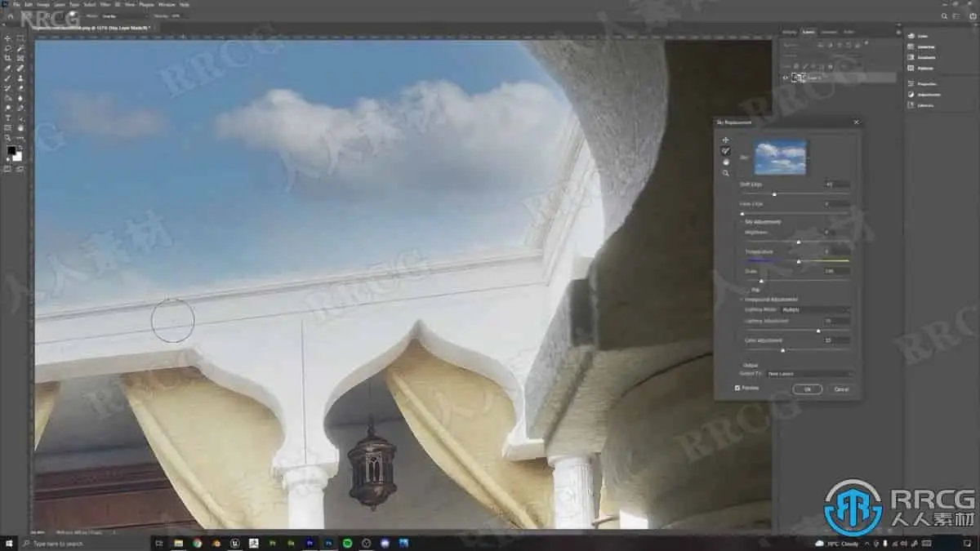Click the foreground color swatch

click(11, 150)
